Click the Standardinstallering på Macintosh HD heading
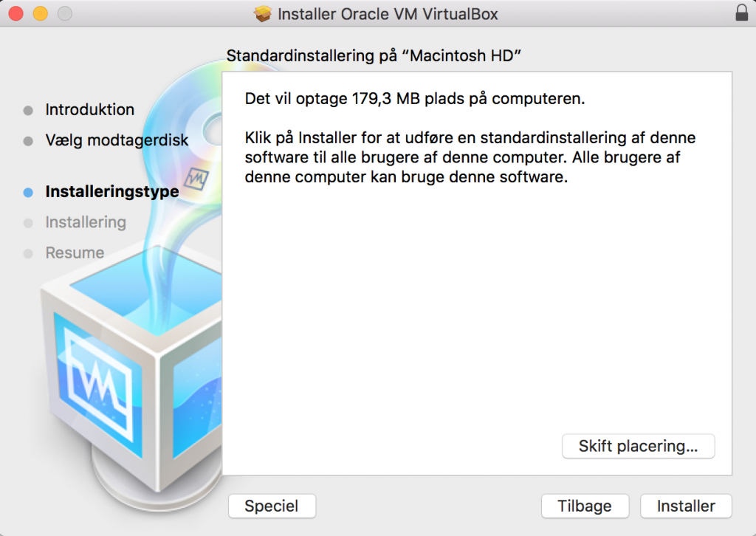756x536 pixels. pos(374,56)
